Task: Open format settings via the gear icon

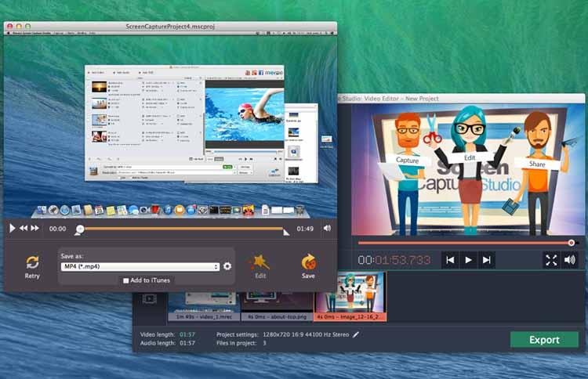Action: click(227, 266)
